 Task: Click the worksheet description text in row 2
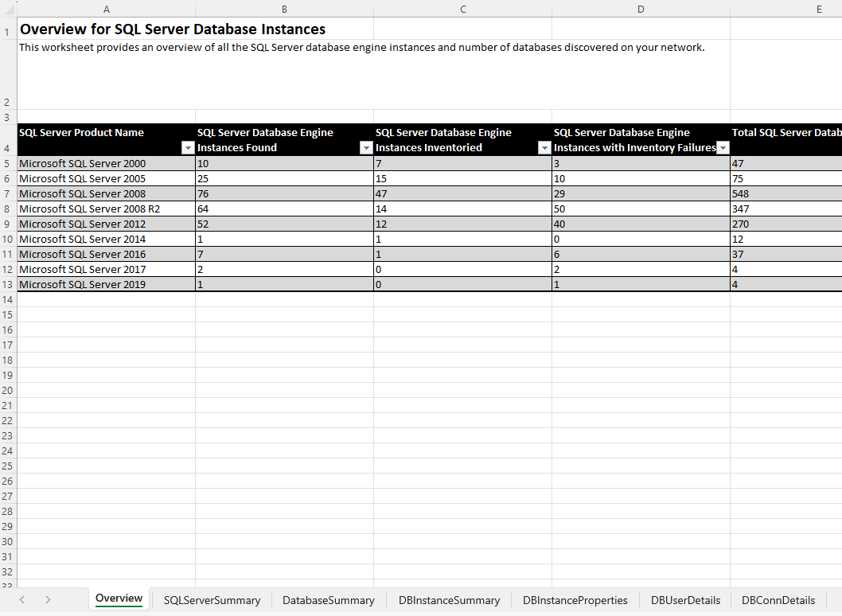coord(361,47)
